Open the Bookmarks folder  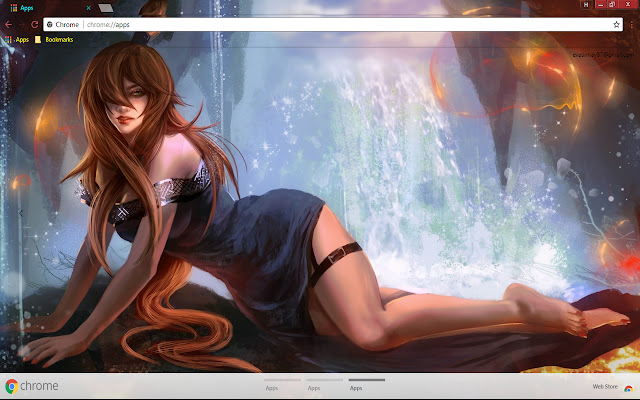[54, 40]
